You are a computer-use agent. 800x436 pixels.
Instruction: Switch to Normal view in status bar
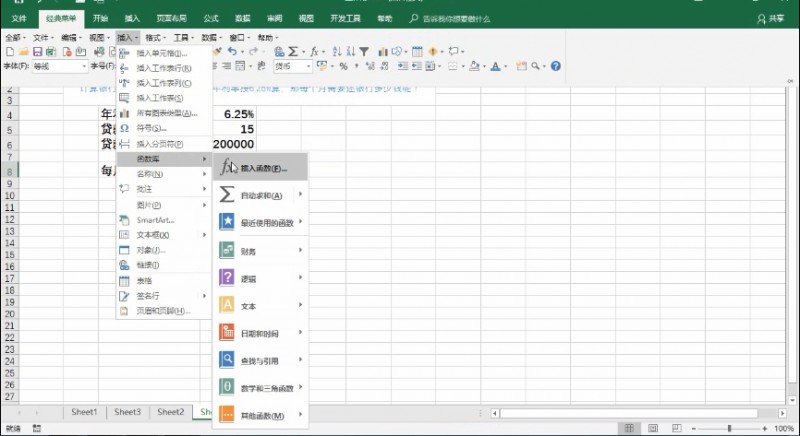tap(629, 428)
